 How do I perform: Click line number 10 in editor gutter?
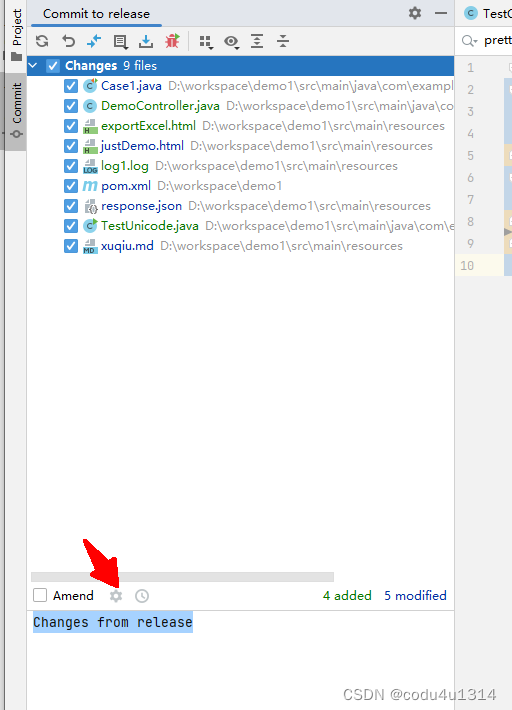tap(467, 265)
